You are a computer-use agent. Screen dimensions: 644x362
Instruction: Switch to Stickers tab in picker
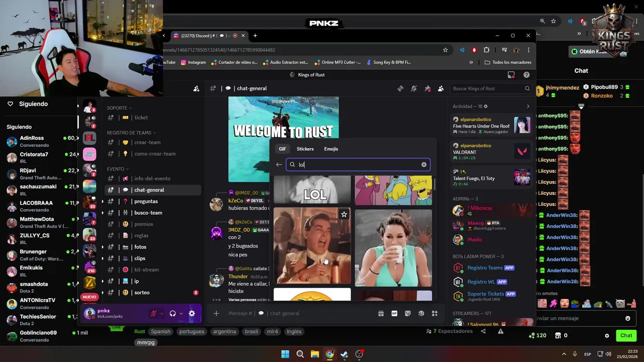(x=305, y=149)
